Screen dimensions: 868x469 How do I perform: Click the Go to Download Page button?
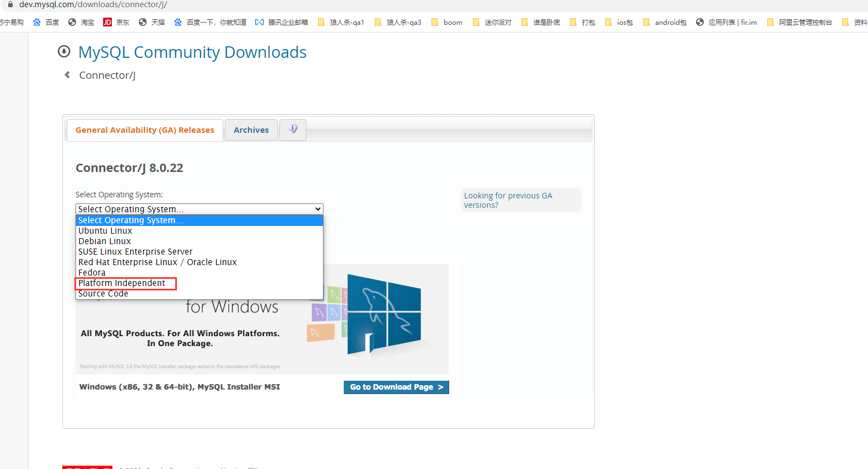(396, 387)
